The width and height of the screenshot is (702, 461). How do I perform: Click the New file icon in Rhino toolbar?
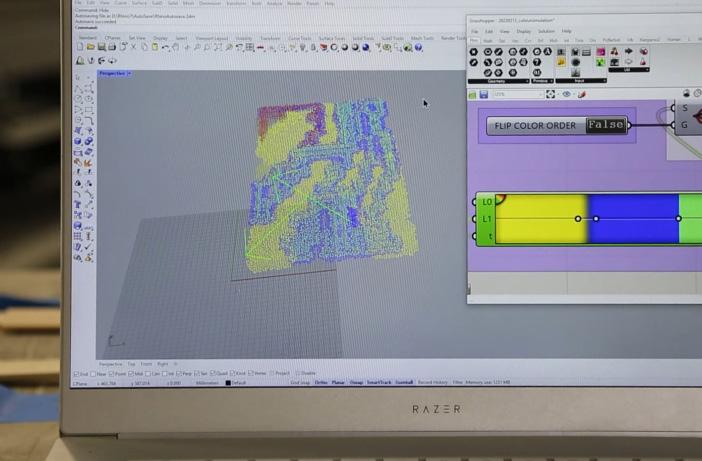coord(80,47)
